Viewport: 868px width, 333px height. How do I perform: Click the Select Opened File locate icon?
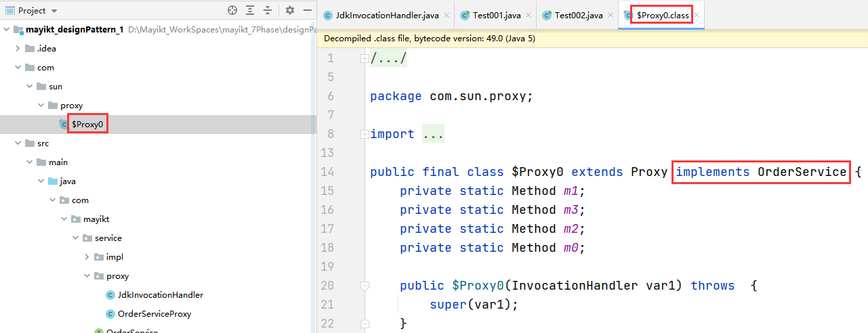232,10
